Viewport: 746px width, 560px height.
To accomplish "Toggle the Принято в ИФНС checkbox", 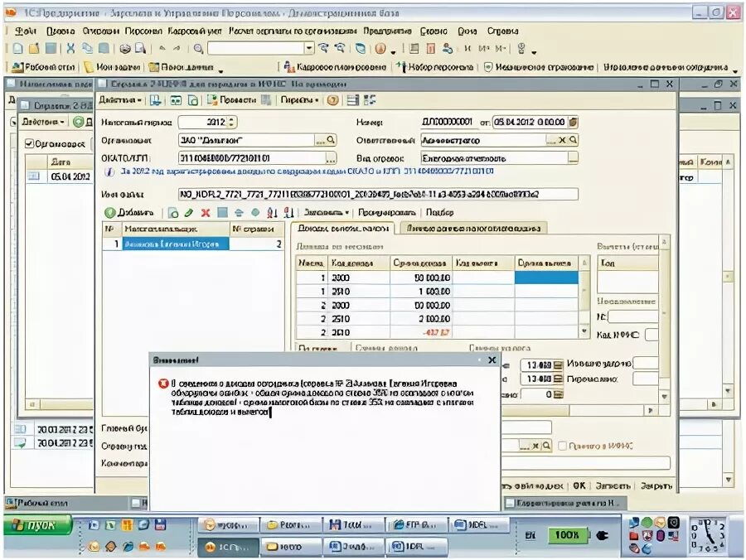I will (562, 446).
